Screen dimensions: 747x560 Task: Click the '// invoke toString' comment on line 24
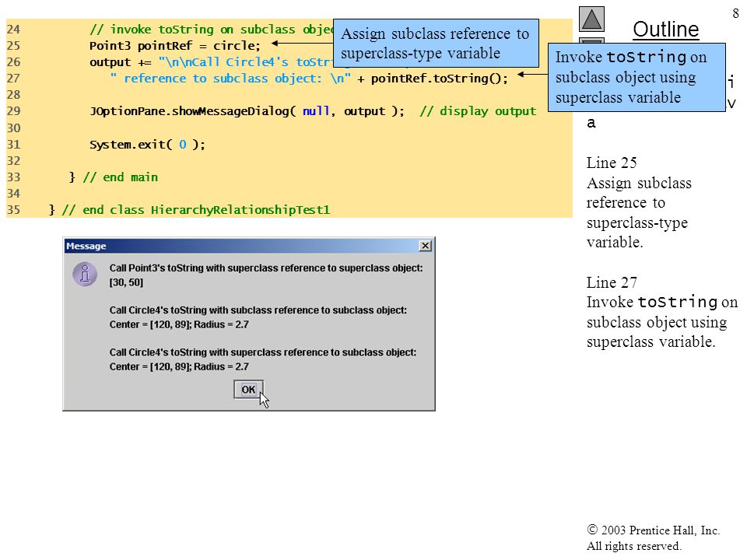click(211, 30)
